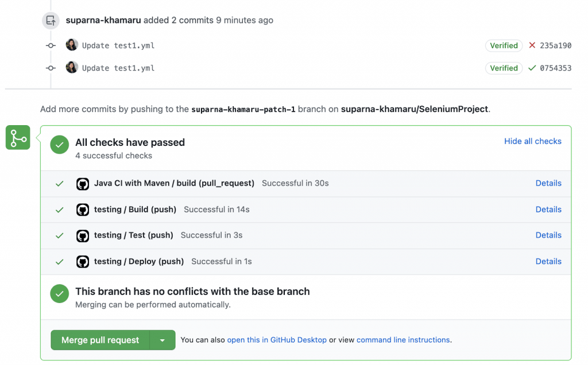The height and width of the screenshot is (365, 588).
Task: Open Details for Java CI with Maven build
Action: point(548,183)
